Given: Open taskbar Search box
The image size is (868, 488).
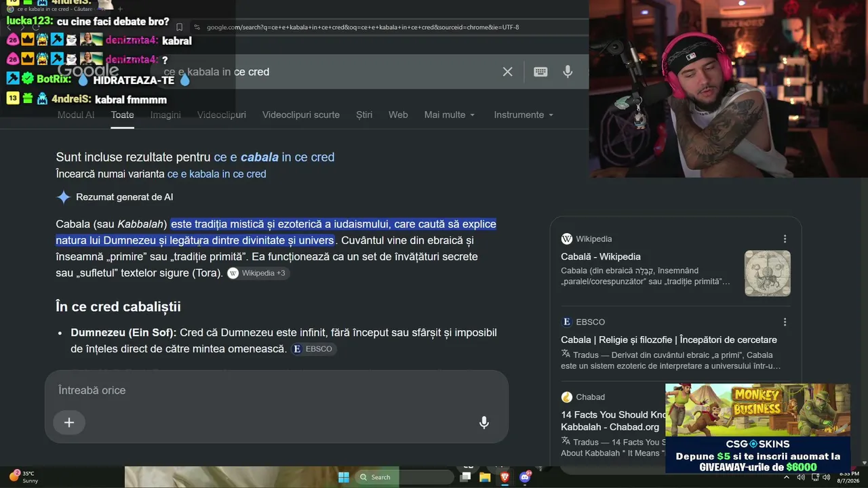Looking at the screenshot, I should [404, 477].
